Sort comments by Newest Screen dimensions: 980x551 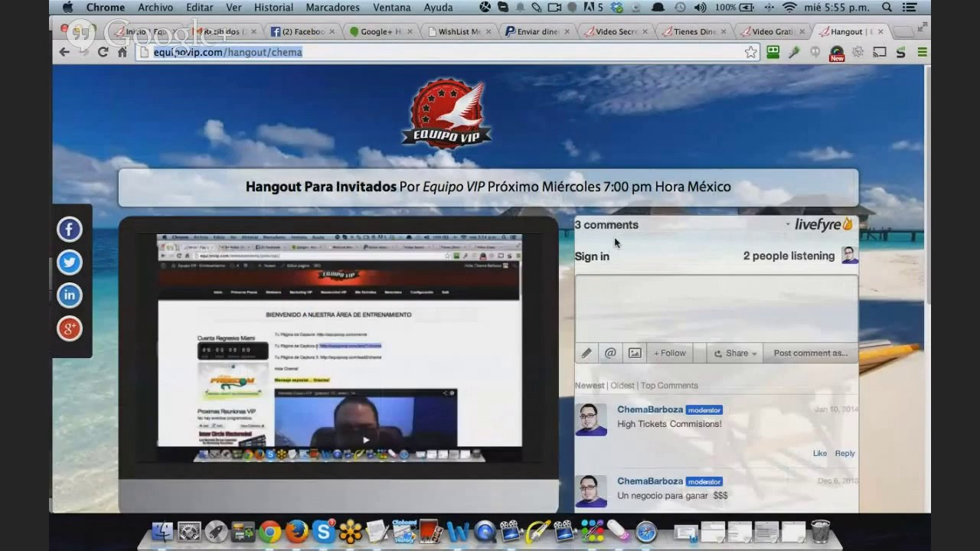pyautogui.click(x=590, y=386)
